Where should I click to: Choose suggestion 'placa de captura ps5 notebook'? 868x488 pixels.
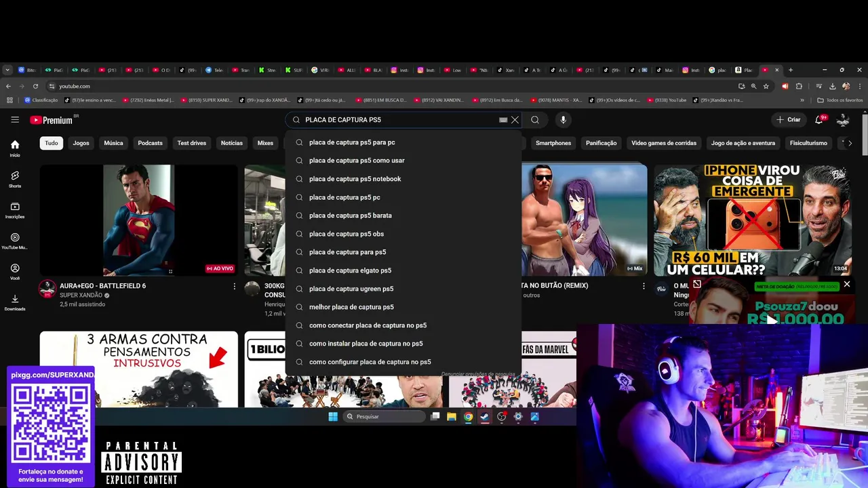pos(403,179)
